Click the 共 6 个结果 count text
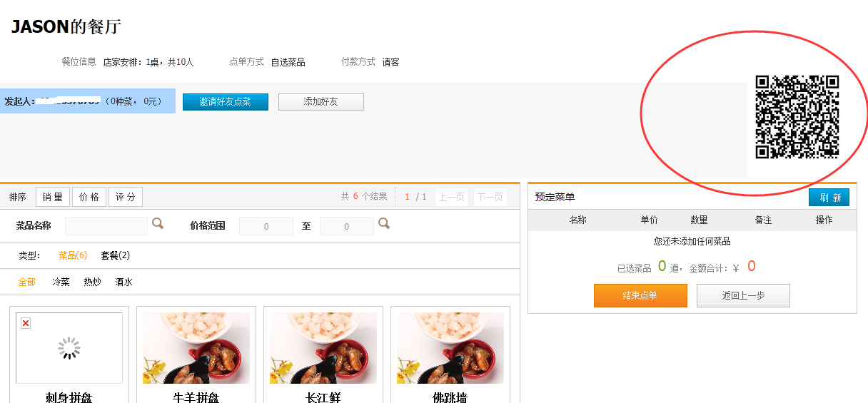This screenshot has height=403, width=868. 364,197
